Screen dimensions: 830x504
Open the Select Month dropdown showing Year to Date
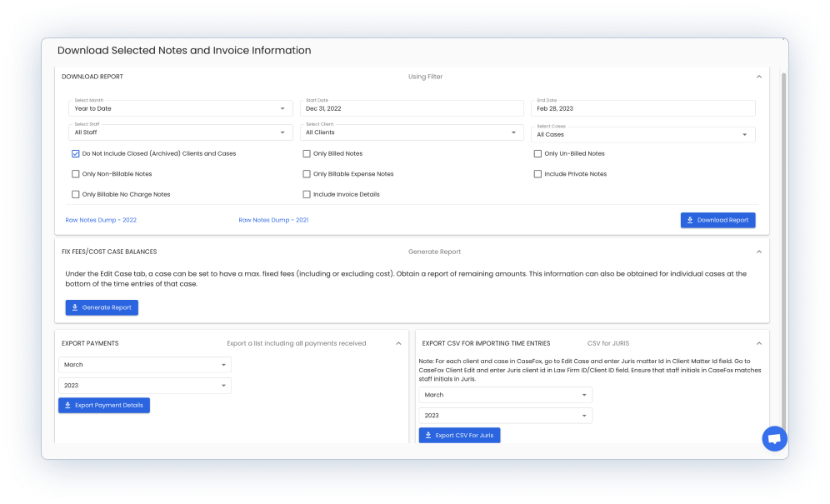pos(180,107)
